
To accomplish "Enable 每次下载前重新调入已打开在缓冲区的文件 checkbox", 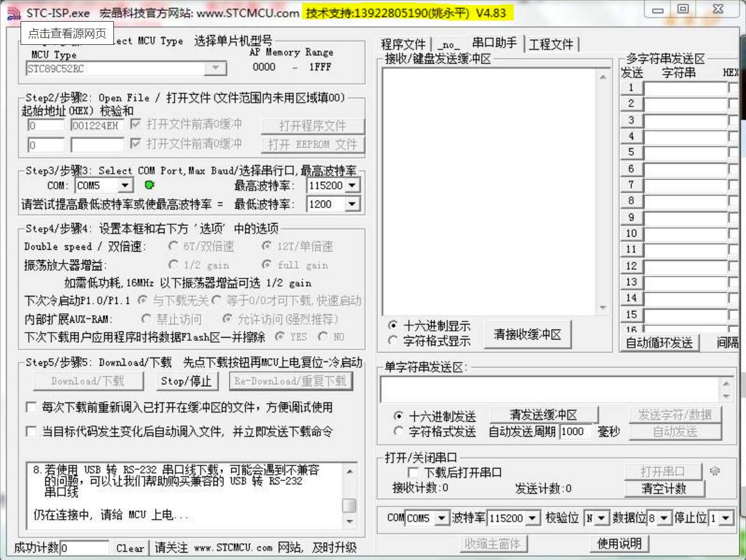I will tap(31, 407).
